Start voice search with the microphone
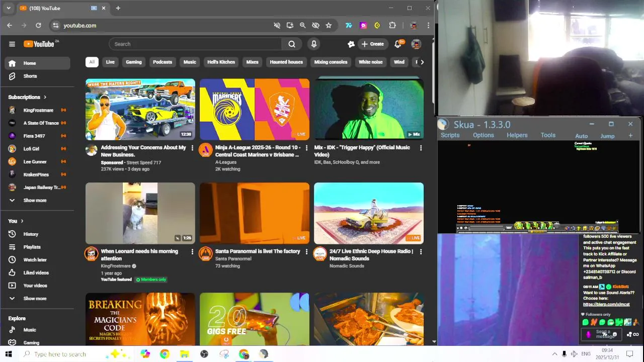 (x=314, y=44)
